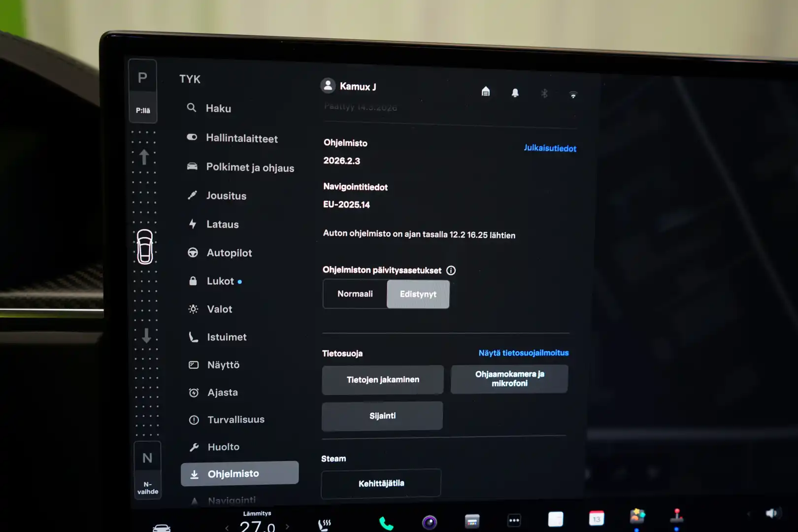Open the dashcam camera app icon

[430, 522]
